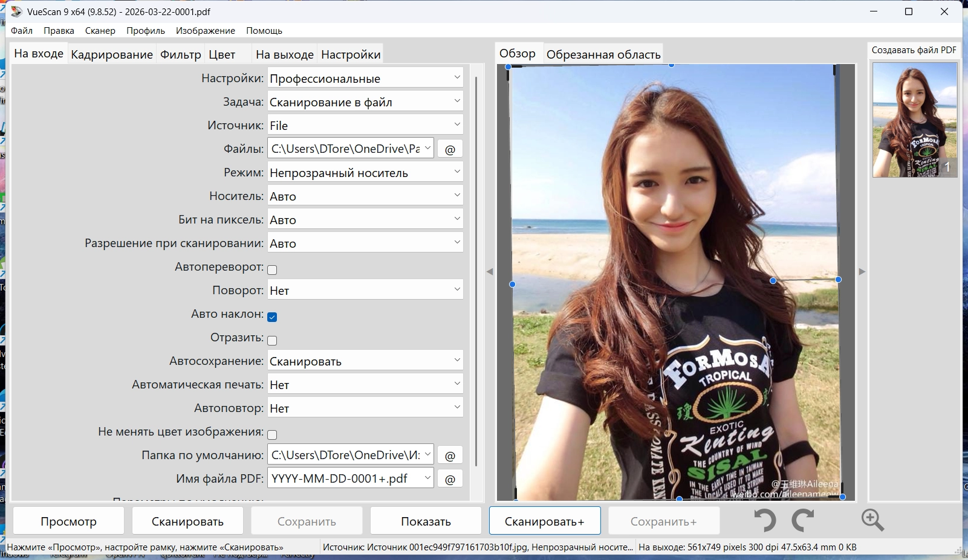This screenshot has width=968, height=560.
Task: Click the @ button next to Файлы
Action: pos(450,149)
